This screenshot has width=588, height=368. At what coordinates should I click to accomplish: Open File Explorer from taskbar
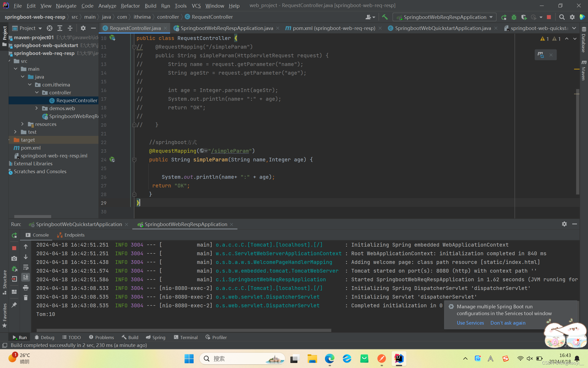click(x=312, y=359)
